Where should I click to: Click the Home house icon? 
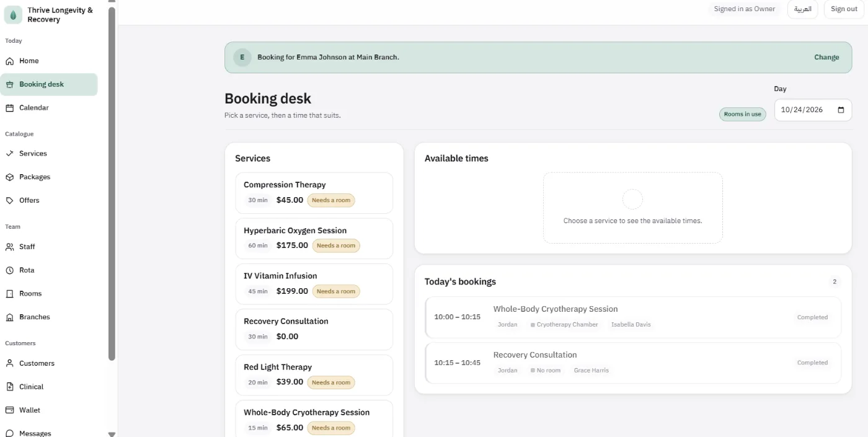pyautogui.click(x=9, y=61)
